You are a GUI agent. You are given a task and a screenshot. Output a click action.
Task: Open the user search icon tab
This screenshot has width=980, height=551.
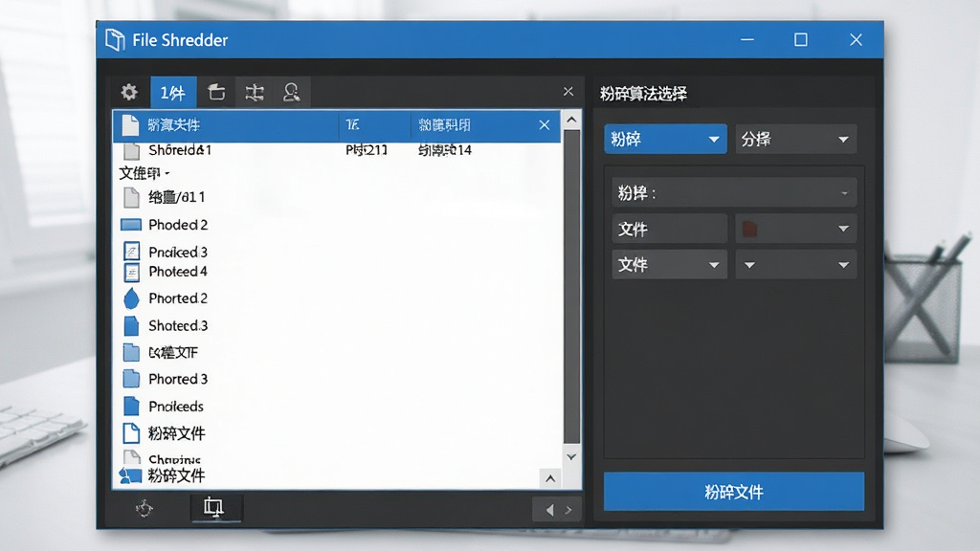coord(291,93)
